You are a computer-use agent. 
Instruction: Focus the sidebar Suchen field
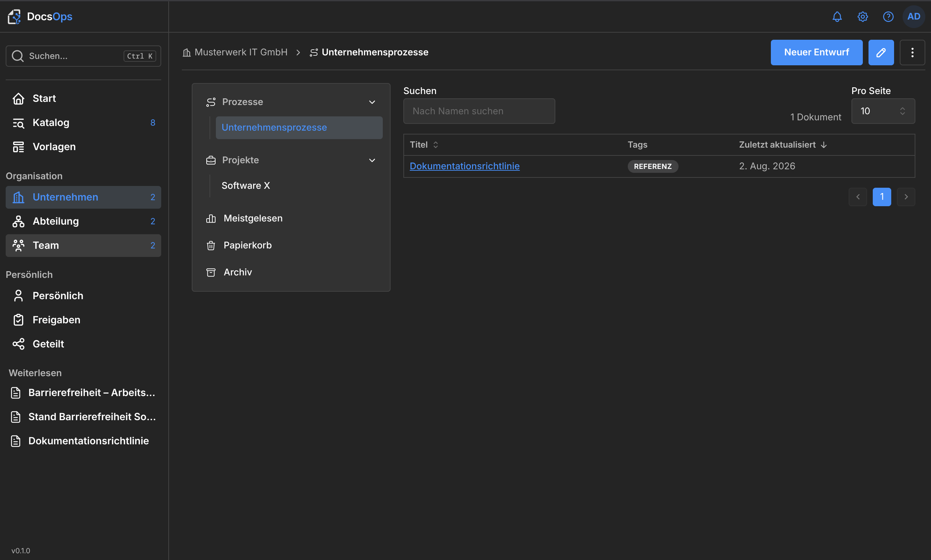[x=83, y=56]
